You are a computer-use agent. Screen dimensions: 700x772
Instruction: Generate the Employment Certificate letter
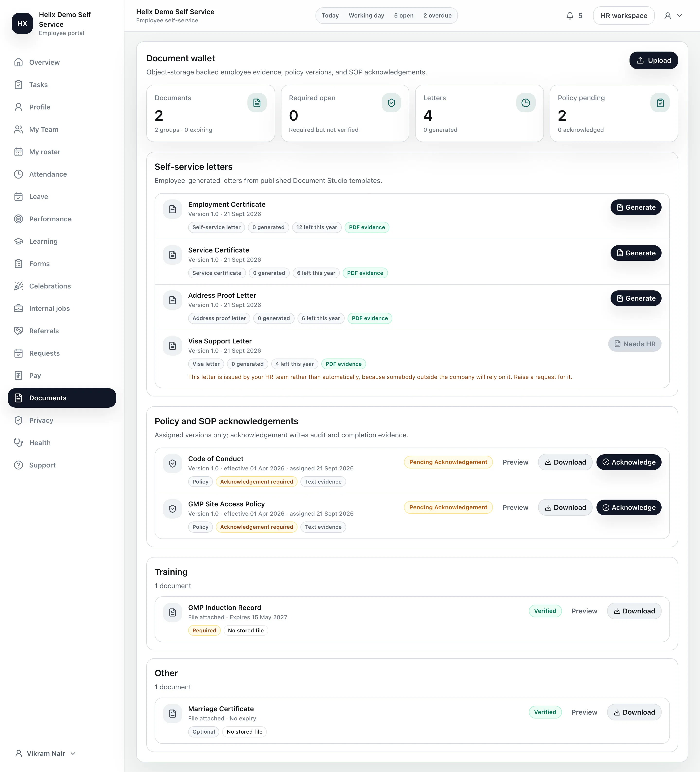pyautogui.click(x=636, y=207)
